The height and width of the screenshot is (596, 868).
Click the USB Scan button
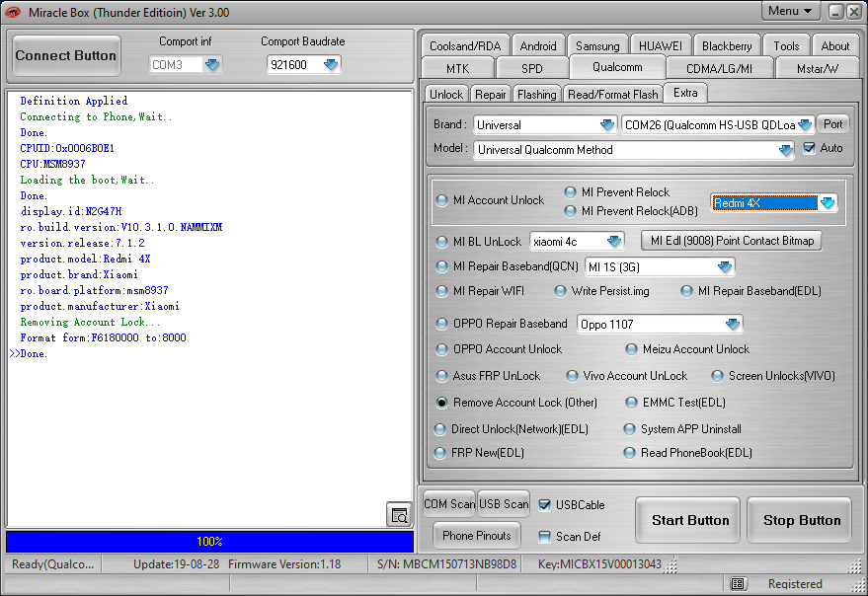[x=504, y=503]
